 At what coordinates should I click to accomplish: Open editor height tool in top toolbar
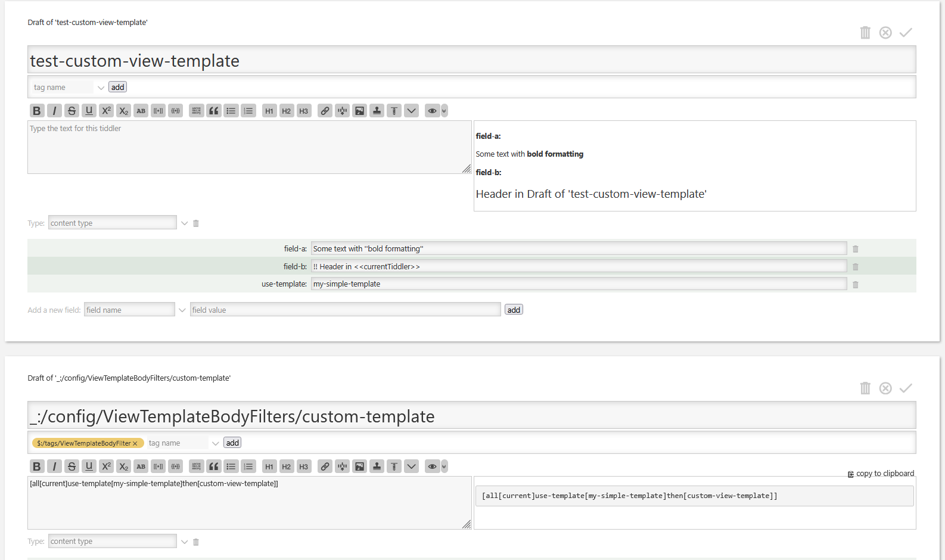394,111
